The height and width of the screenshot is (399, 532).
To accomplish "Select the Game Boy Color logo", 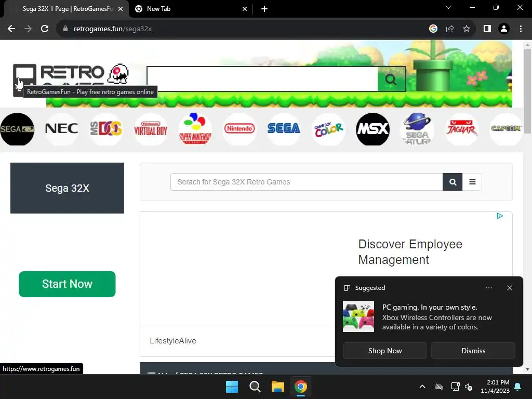I will [328, 129].
